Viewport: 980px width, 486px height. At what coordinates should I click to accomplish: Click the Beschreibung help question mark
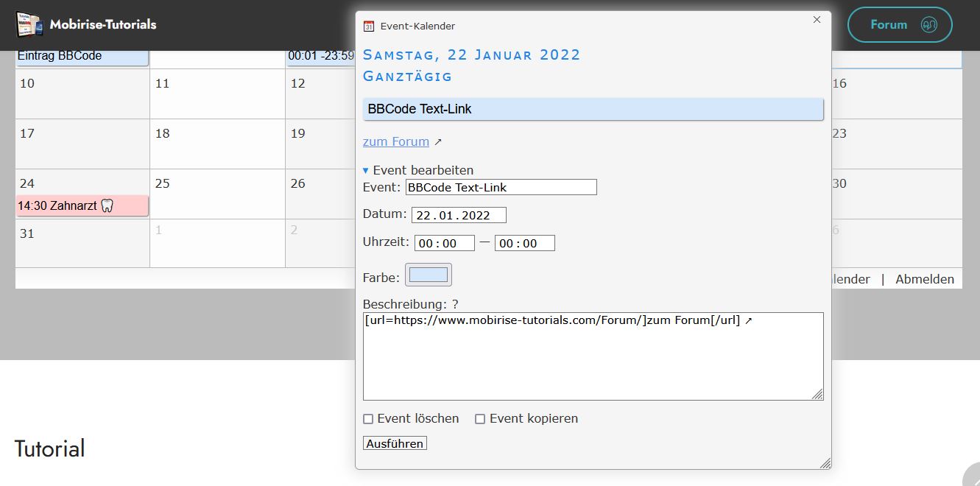(455, 304)
